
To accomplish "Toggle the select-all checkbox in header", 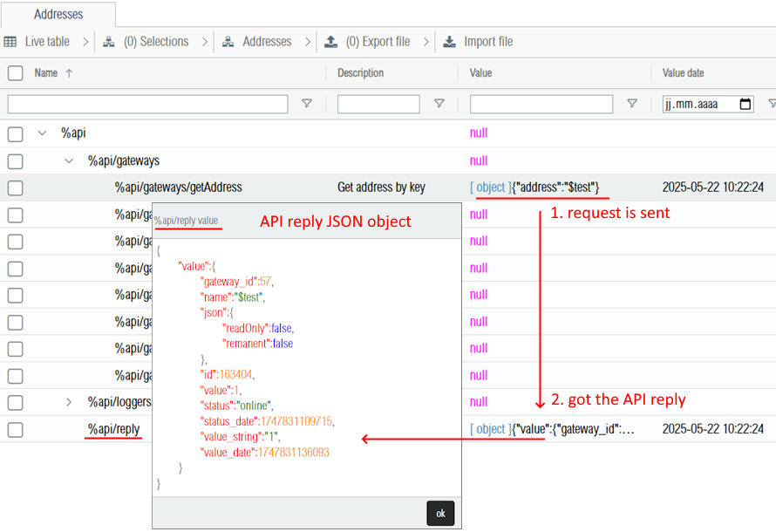I will click(x=15, y=73).
